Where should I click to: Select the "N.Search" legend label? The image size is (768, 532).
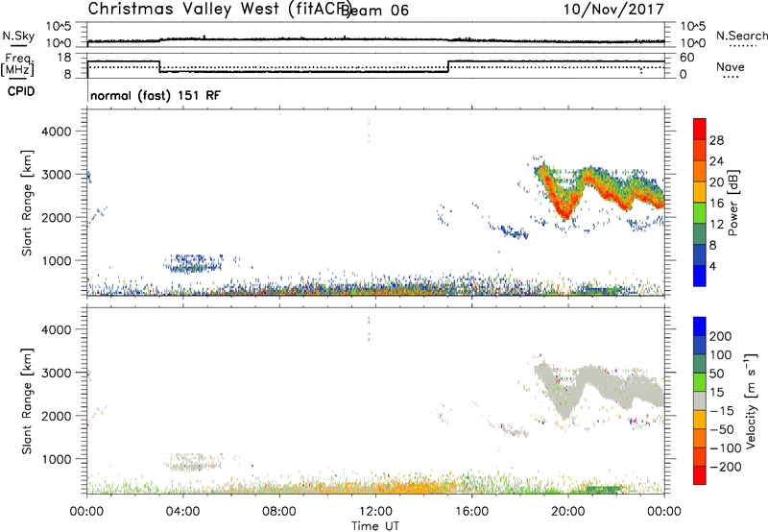pyautogui.click(x=742, y=36)
